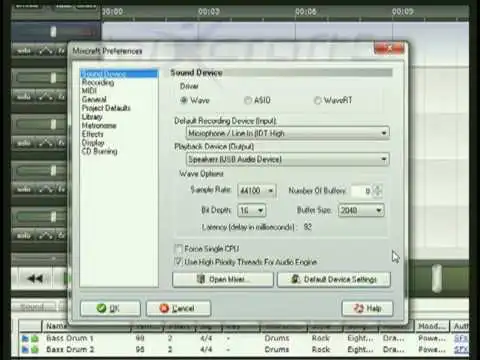Click solo button on first track
The width and height of the screenshot is (480, 360).
(24, 51)
